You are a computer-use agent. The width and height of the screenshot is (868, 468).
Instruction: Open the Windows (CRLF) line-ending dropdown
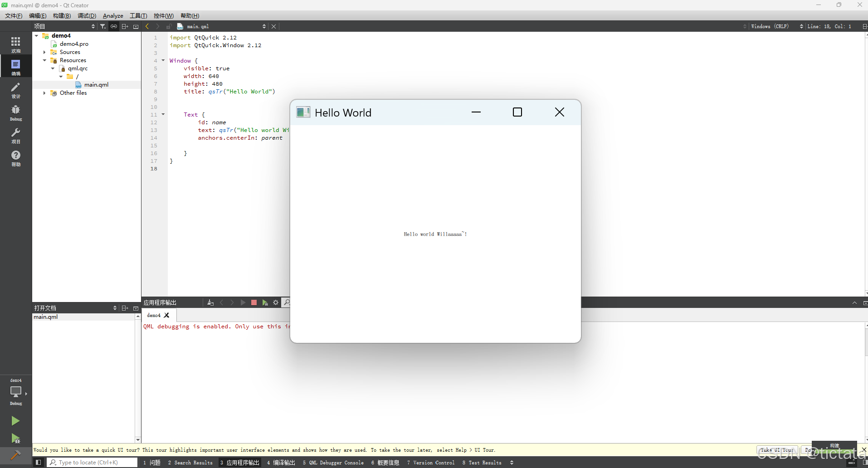771,26
